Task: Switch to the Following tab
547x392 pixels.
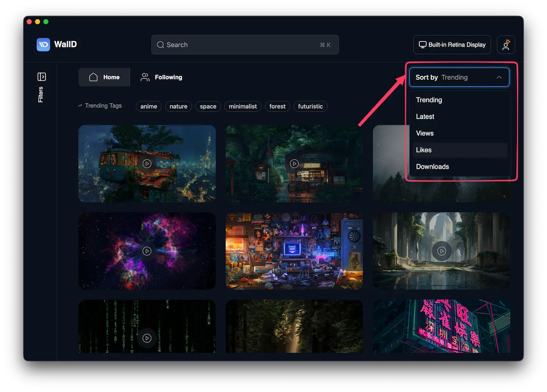Action: click(x=161, y=77)
